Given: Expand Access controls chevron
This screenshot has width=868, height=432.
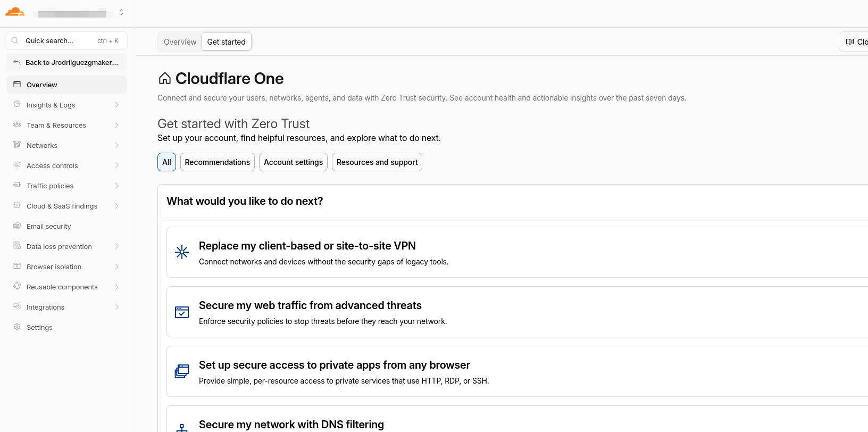Looking at the screenshot, I should (116, 165).
